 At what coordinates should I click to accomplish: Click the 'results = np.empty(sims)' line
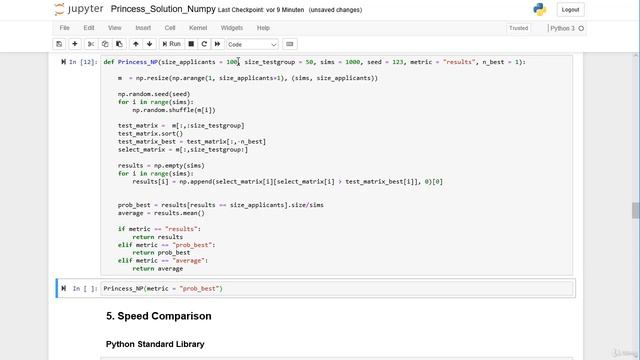coord(161,165)
